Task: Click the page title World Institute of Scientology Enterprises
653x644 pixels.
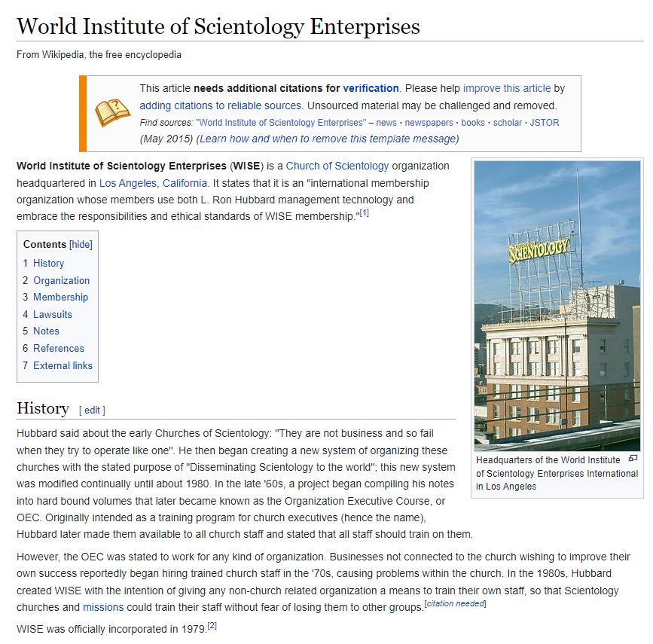Action: tap(218, 26)
